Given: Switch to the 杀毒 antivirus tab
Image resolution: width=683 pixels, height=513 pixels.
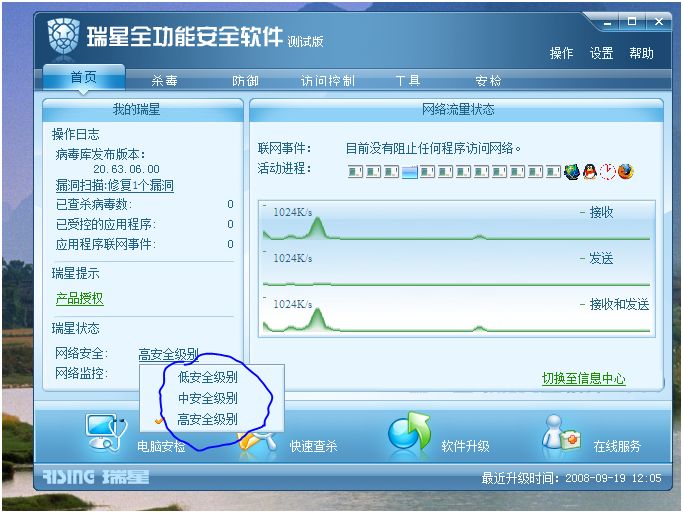Looking at the screenshot, I should pos(164,81).
